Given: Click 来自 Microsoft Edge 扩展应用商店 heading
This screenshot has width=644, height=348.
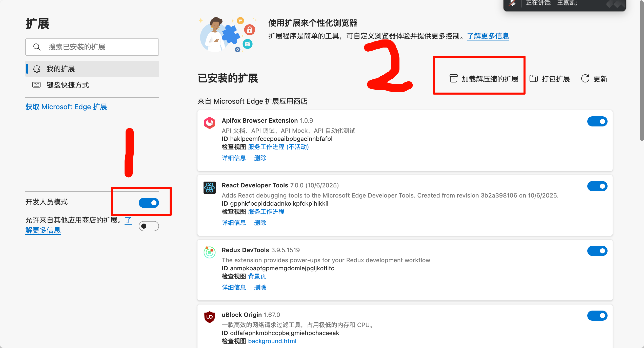Looking at the screenshot, I should [x=252, y=101].
